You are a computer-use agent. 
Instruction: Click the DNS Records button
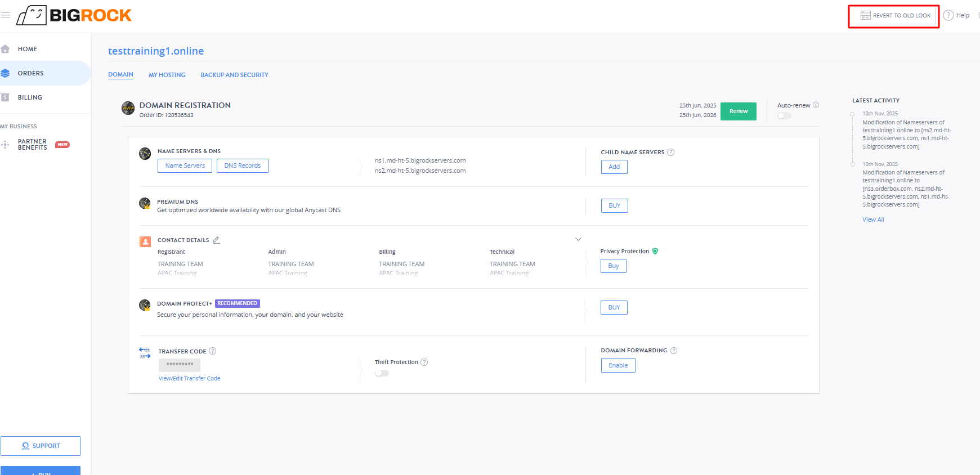[x=242, y=165]
